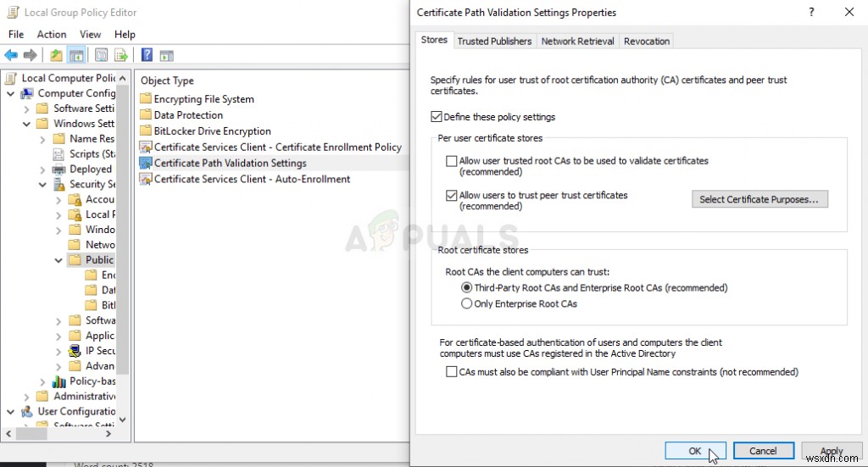Enable User Principal Name constraints checkbox
The height and width of the screenshot is (467, 868).
[x=452, y=372]
